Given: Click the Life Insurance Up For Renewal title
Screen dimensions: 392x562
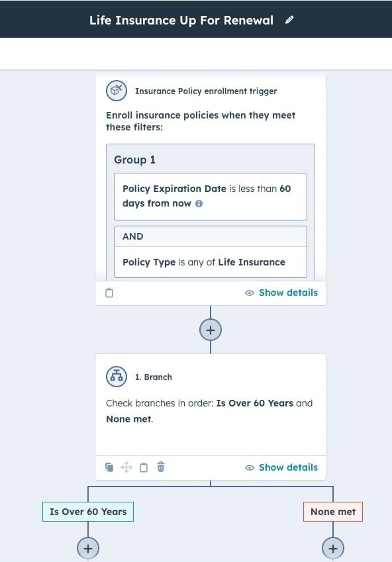Looking at the screenshot, I should coord(181,20).
